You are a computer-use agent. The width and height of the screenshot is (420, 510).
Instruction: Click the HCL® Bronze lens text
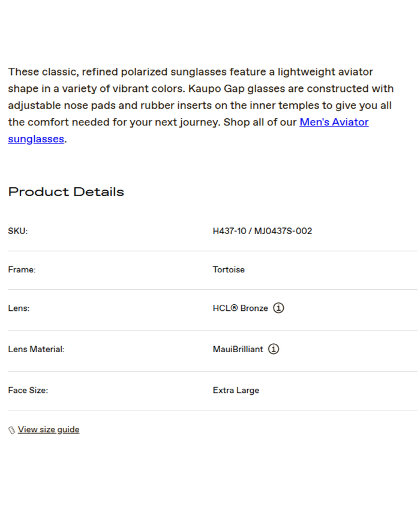click(240, 308)
